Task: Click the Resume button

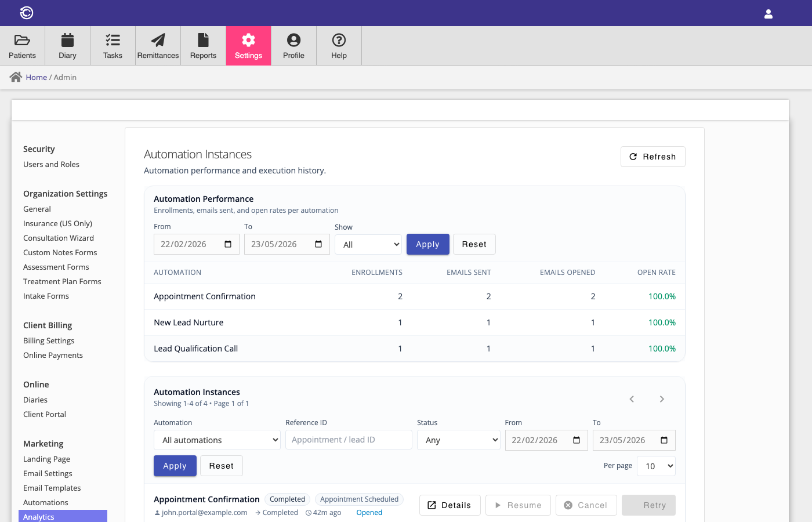Action: 519,505
